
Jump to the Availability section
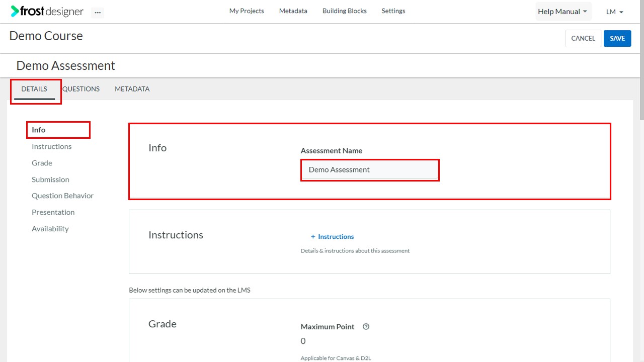click(x=50, y=229)
